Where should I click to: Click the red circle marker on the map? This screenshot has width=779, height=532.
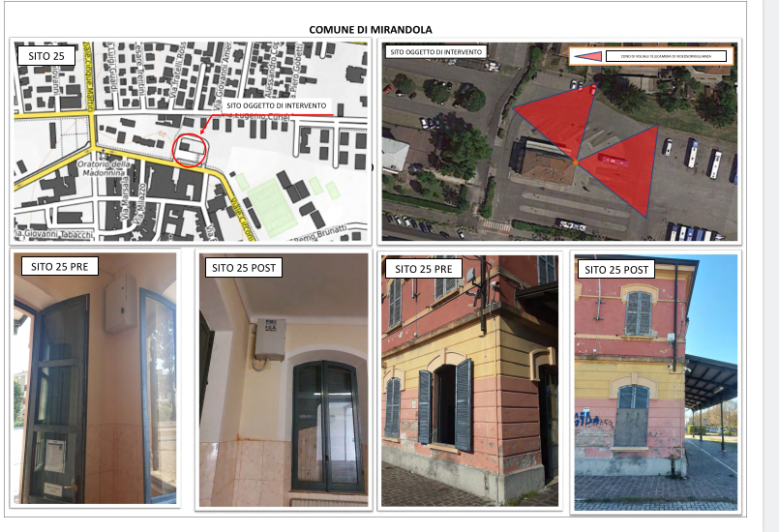[190, 149]
